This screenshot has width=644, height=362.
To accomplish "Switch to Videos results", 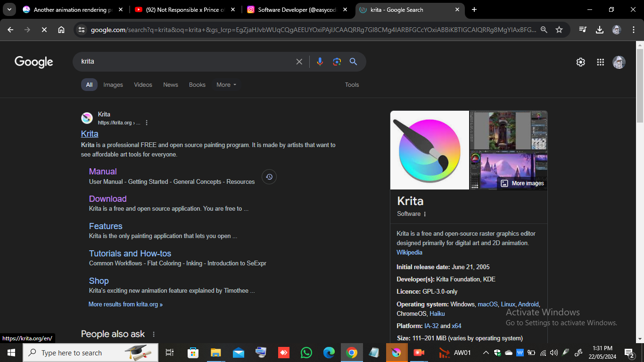I will click(143, 85).
